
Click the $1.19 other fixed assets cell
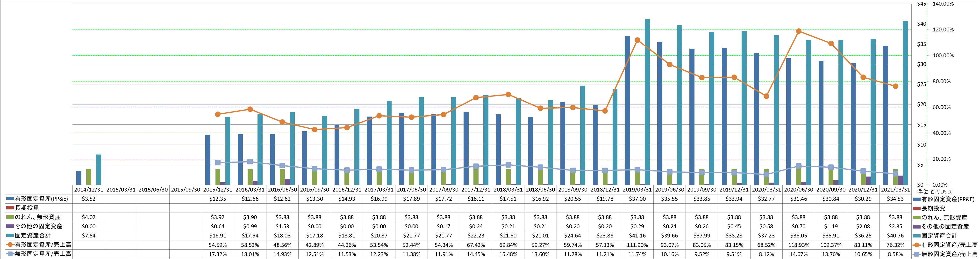831,226
